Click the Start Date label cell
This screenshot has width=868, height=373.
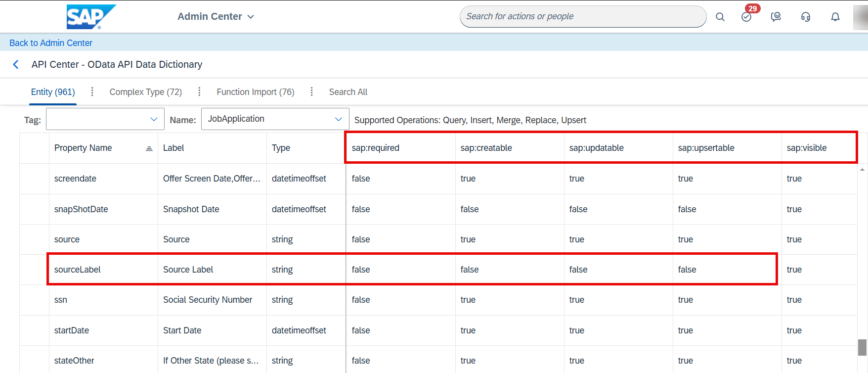(212, 330)
